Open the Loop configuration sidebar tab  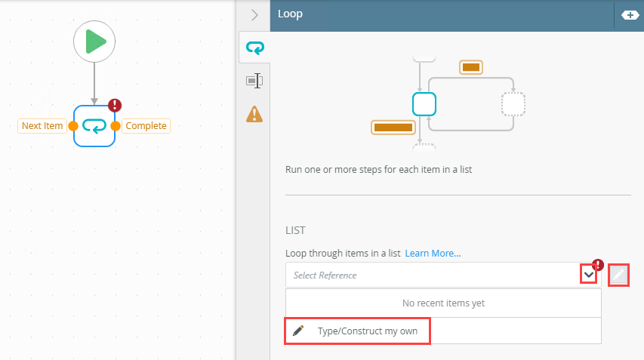pyautogui.click(x=254, y=48)
